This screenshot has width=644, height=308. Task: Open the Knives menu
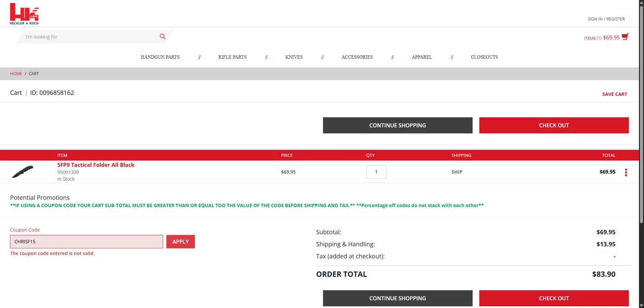294,57
